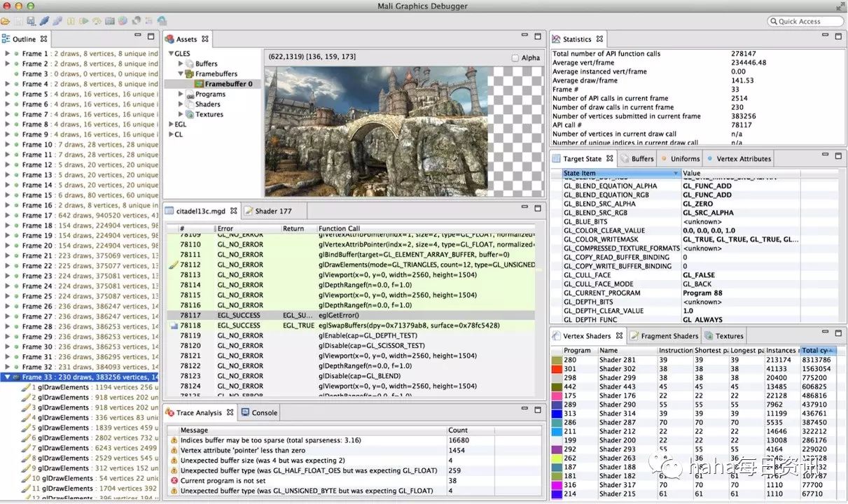
Task: Click the red color swatch for program 301
Action: 557,369
